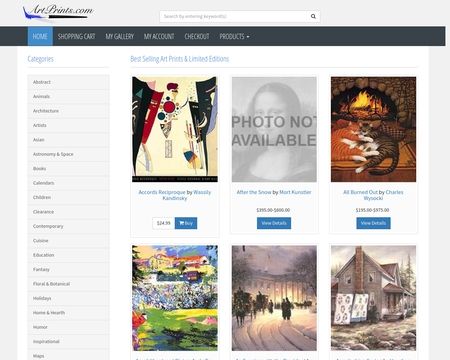This screenshot has width=450, height=360.
Task: Select the Architecture category
Action: pos(68,111)
